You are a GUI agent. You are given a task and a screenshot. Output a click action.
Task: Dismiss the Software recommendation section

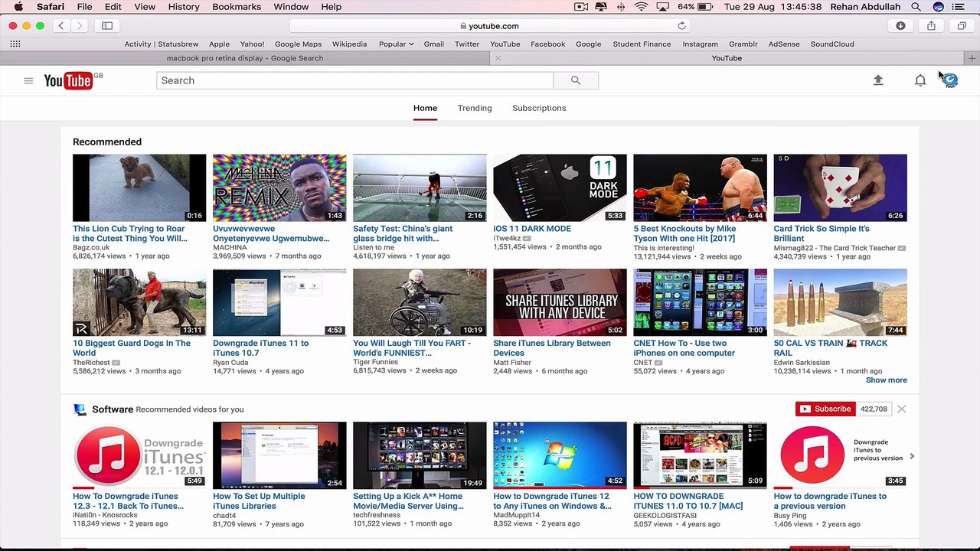tap(901, 409)
